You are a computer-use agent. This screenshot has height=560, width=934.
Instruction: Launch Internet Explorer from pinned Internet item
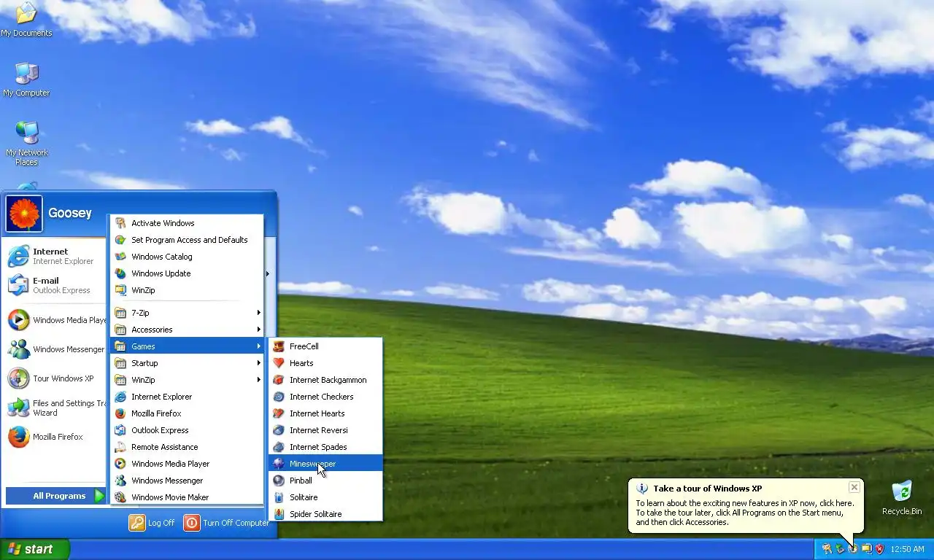click(55, 256)
